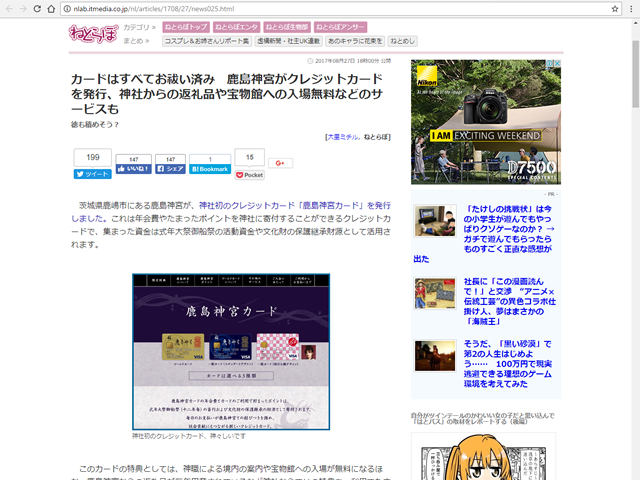Image resolution: width=640 pixels, height=480 pixels.
Task: Open the ねとらぼエンタ category tab
Action: click(236, 27)
